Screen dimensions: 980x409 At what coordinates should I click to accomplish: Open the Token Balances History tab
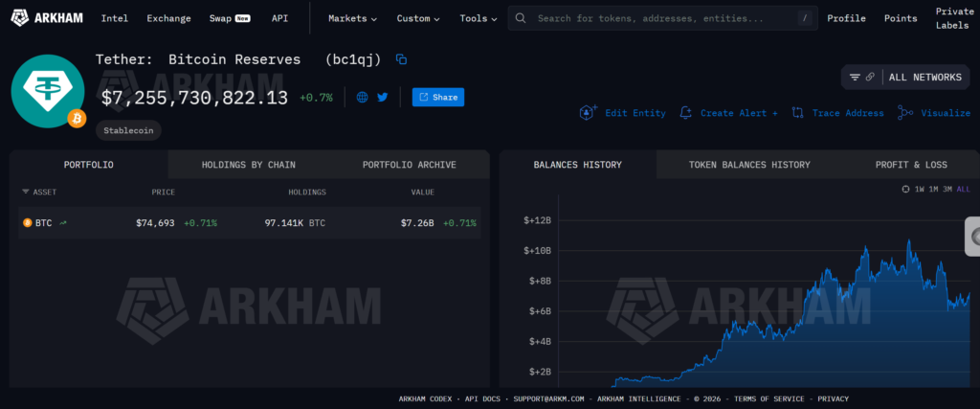[x=749, y=165]
